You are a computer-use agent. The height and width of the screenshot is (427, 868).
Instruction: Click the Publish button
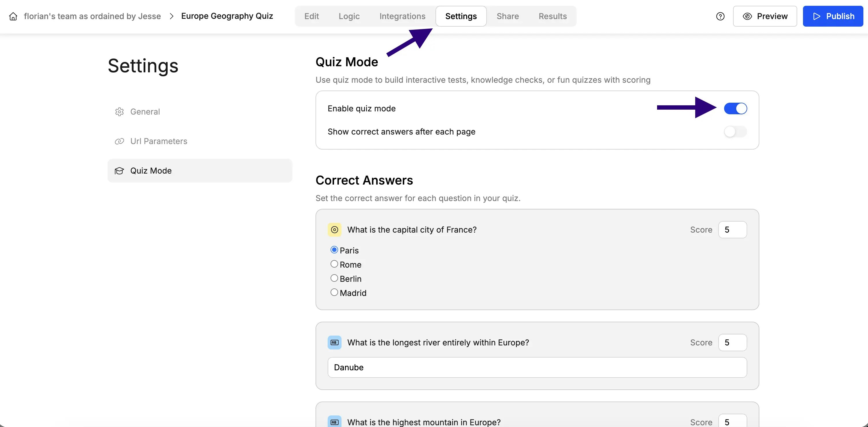(833, 16)
